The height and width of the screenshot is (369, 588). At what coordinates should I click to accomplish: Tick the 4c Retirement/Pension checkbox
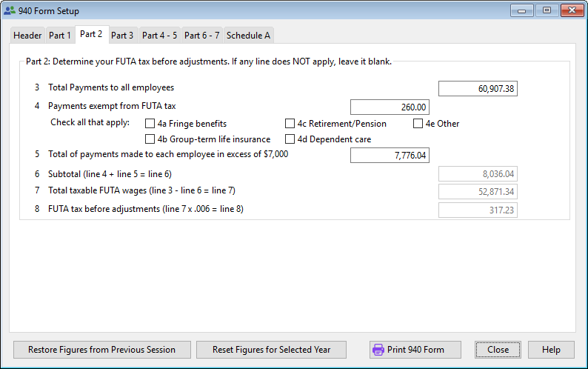pyautogui.click(x=290, y=124)
